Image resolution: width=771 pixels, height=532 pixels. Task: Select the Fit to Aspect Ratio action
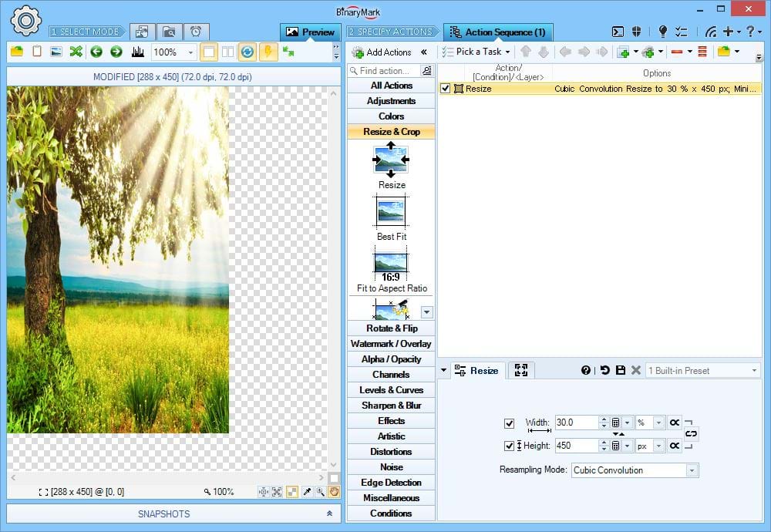tap(391, 264)
